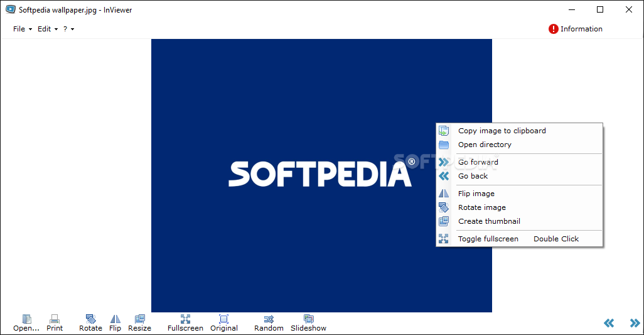Click the icon beside Create thumbnail
Viewport: 644px width, 335px height.
(x=444, y=221)
